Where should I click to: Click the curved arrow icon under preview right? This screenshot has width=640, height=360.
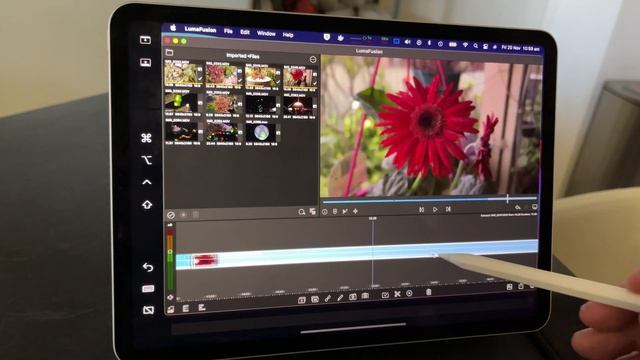point(518,207)
